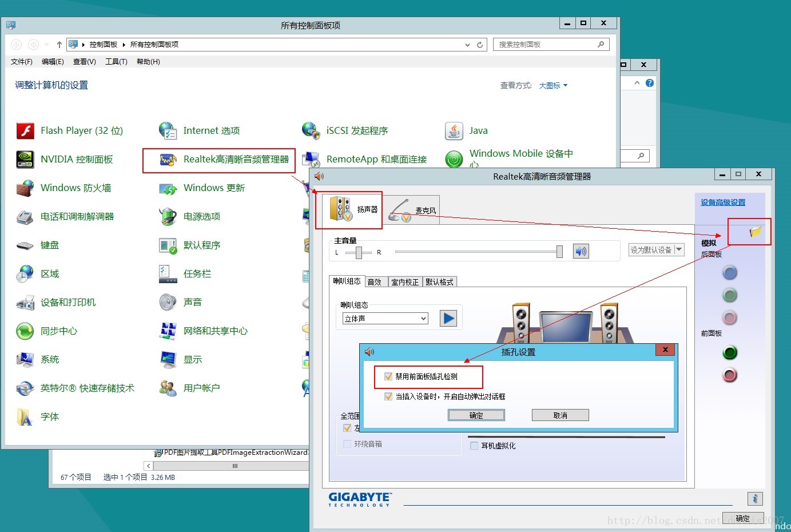
Task: Open 键盘 settings item
Action: (38, 245)
